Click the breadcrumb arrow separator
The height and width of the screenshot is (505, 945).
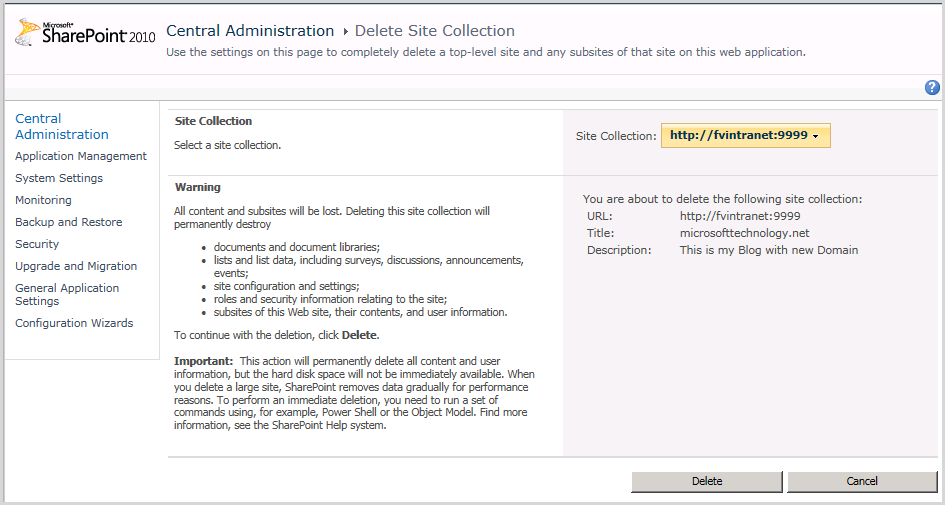345,31
